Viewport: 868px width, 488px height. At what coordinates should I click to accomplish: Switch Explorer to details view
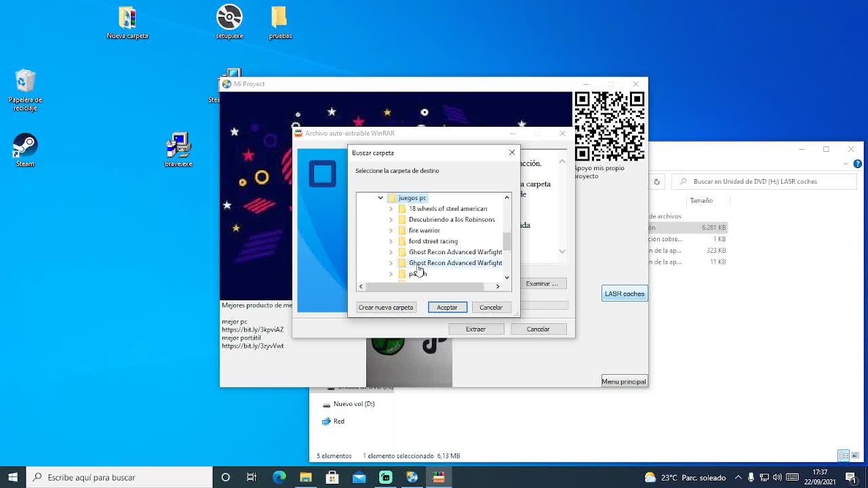pyautogui.click(x=844, y=455)
